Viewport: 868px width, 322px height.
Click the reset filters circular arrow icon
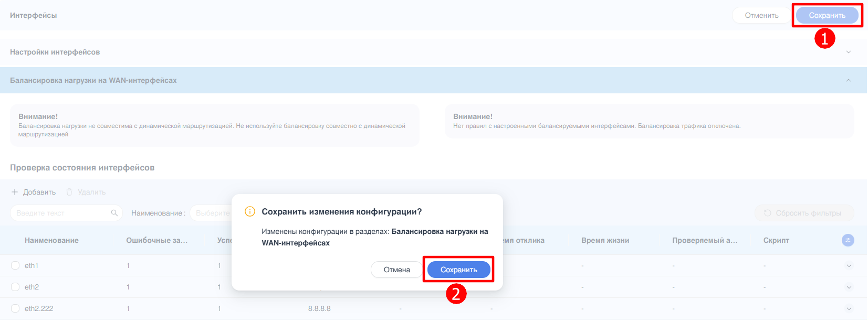(x=768, y=213)
